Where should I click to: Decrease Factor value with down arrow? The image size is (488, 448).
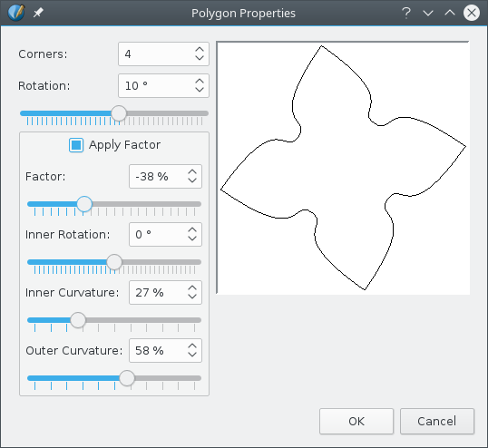(192, 180)
